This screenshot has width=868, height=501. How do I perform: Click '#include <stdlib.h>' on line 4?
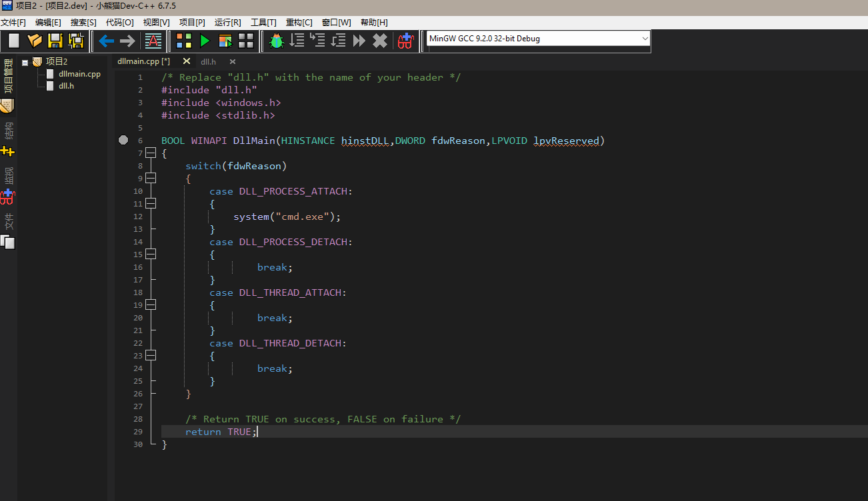pyautogui.click(x=218, y=115)
